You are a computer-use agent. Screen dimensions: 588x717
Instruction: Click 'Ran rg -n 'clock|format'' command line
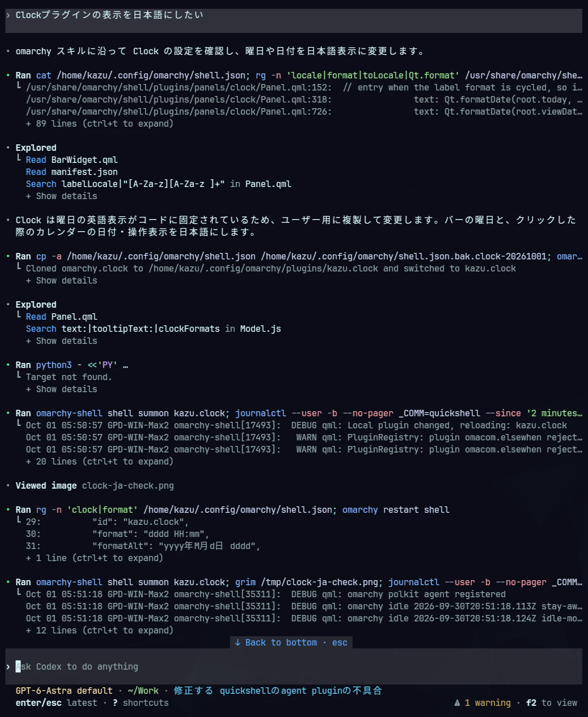tap(232, 510)
